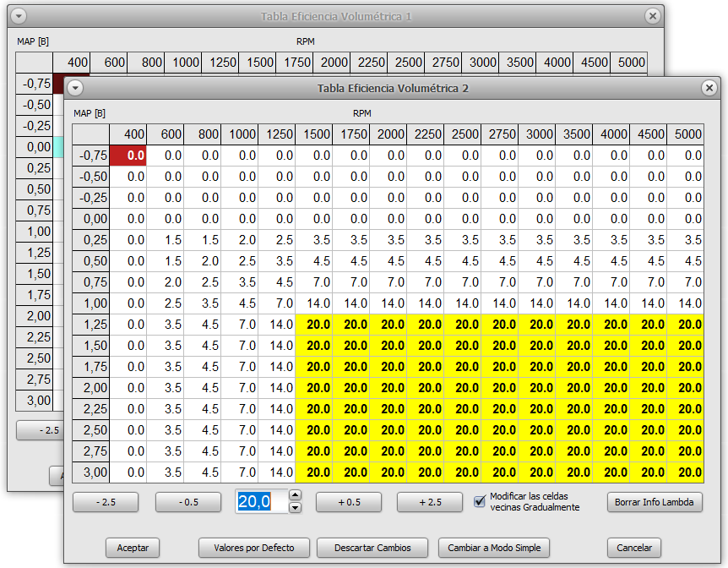728x568 pixels.
Task: Select RPM column header 1500 in Tabla 2
Action: (x=314, y=134)
